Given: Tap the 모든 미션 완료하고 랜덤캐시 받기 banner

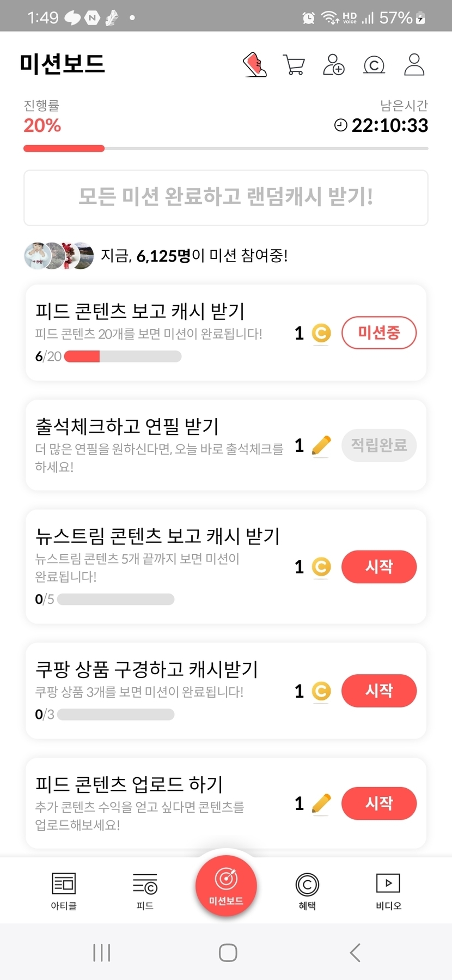Looking at the screenshot, I should [226, 197].
